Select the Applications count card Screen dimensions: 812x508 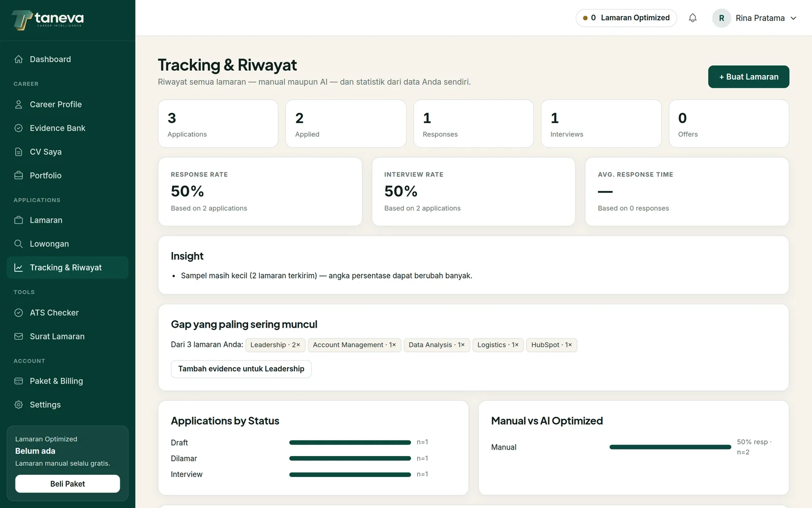[218, 123]
